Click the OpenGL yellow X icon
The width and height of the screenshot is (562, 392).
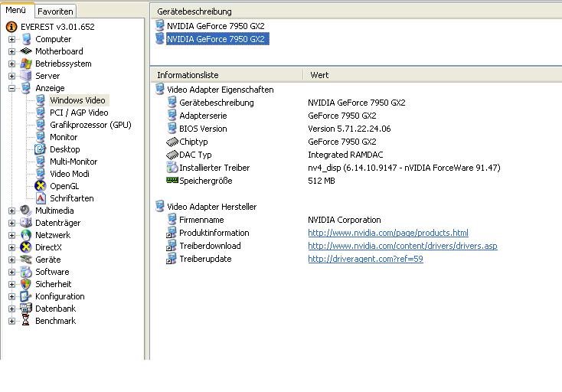coord(40,186)
